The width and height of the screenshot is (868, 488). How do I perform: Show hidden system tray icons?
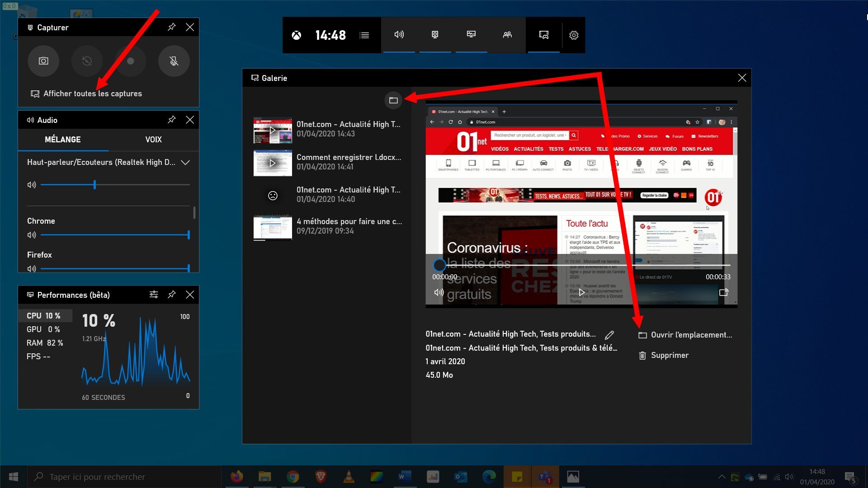pyautogui.click(x=722, y=477)
